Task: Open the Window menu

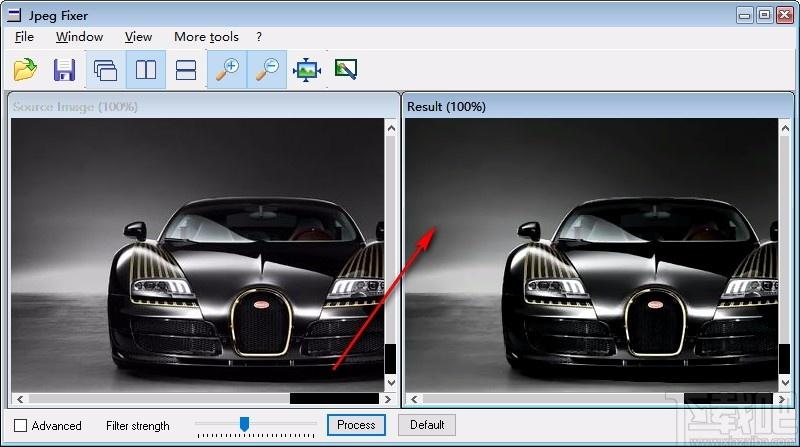Action: point(80,37)
